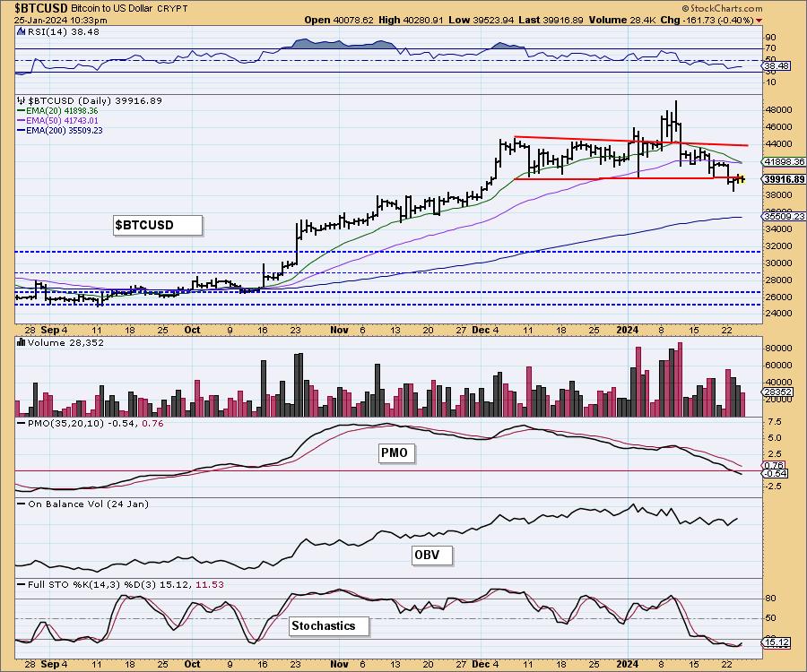
Task: Click the RSI(14) 38.48 indicator label
Action: (63, 31)
